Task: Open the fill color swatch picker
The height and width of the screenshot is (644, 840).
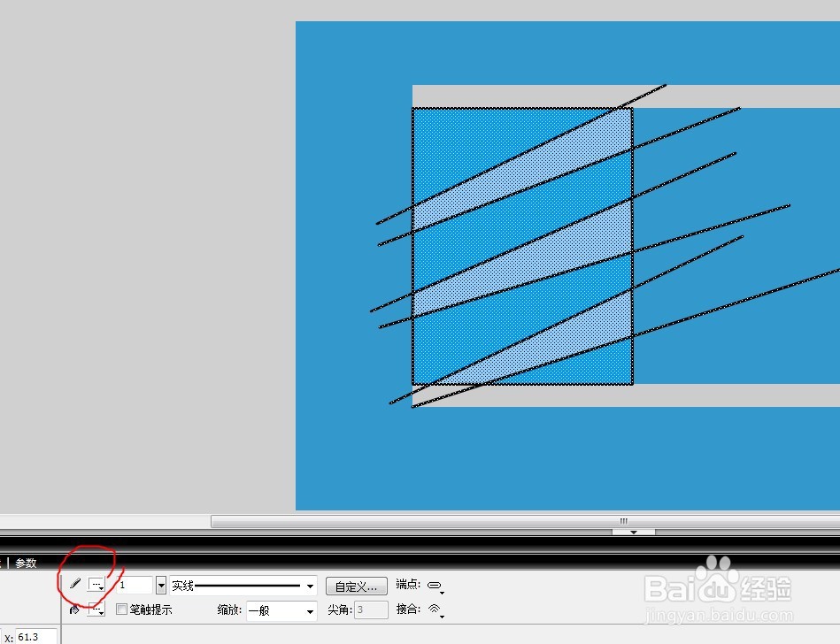Action: tap(96, 609)
